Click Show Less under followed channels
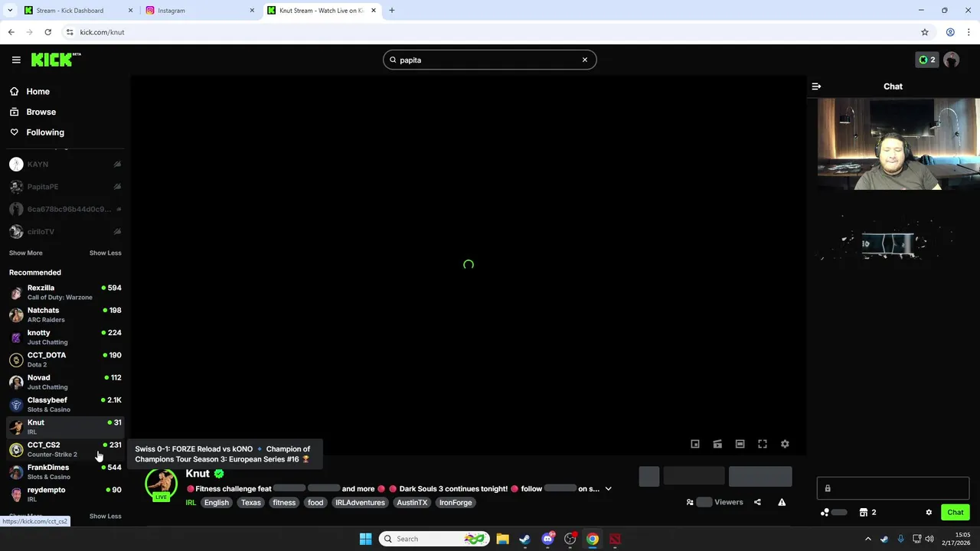The image size is (980, 551). point(105,253)
